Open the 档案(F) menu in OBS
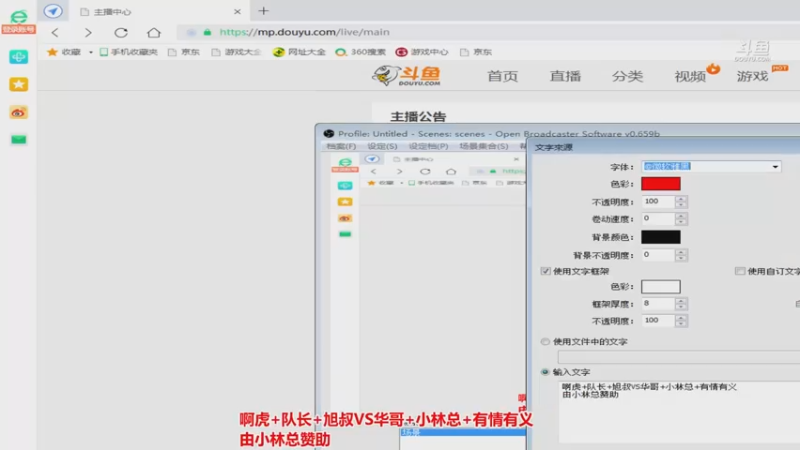The width and height of the screenshot is (800, 450). coord(341,146)
